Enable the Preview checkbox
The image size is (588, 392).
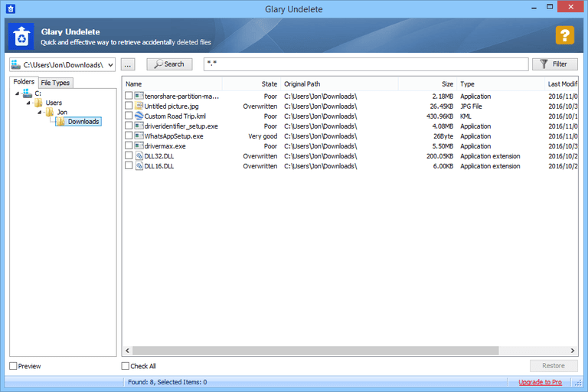pos(13,366)
